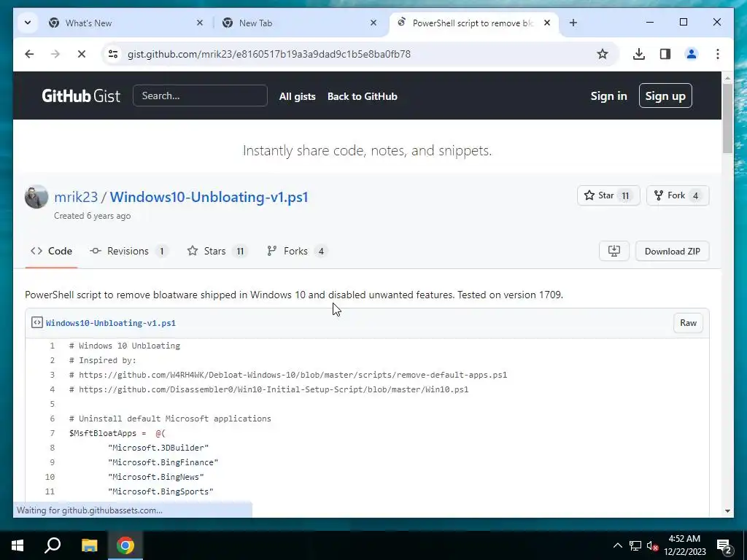Viewport: 747px width, 560px height.
Task: Click the page scrollbar thumb
Action: click(x=727, y=118)
